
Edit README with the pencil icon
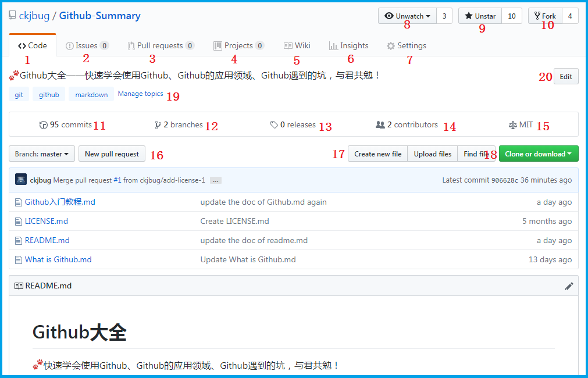569,286
